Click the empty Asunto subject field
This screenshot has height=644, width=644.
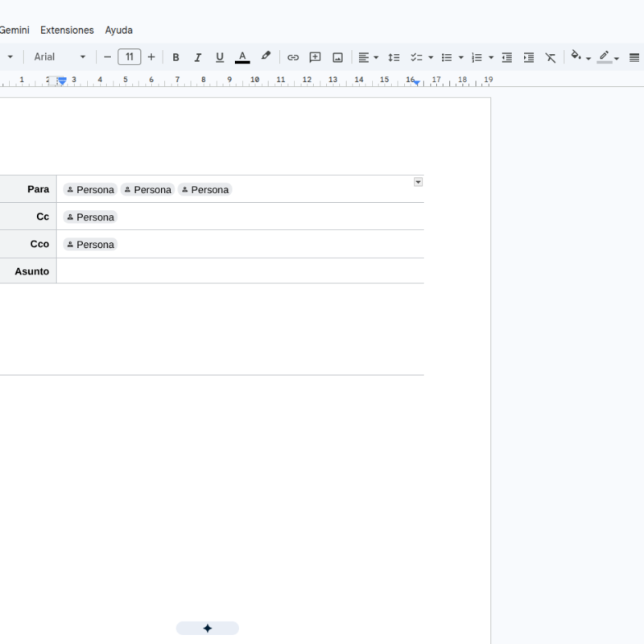[x=240, y=271]
